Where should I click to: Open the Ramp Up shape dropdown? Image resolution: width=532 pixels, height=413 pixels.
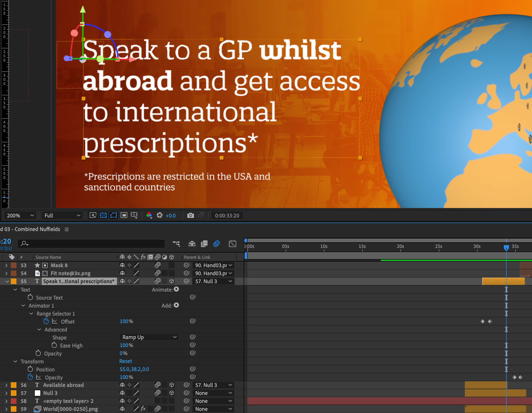coord(149,337)
